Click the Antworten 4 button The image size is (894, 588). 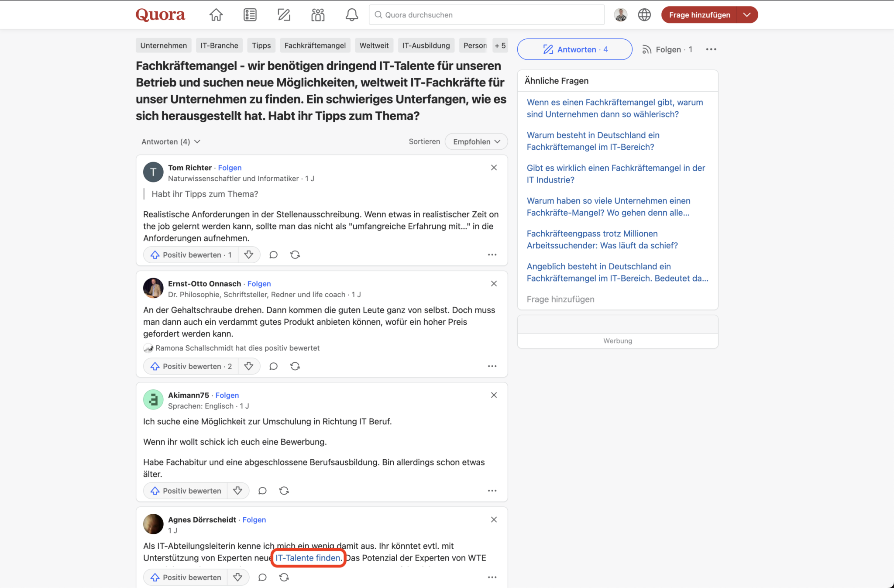tap(574, 49)
